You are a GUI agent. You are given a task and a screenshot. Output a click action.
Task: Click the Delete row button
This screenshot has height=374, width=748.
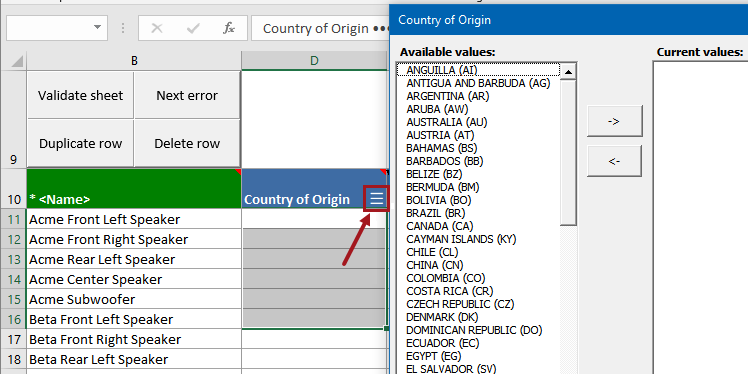(x=187, y=144)
